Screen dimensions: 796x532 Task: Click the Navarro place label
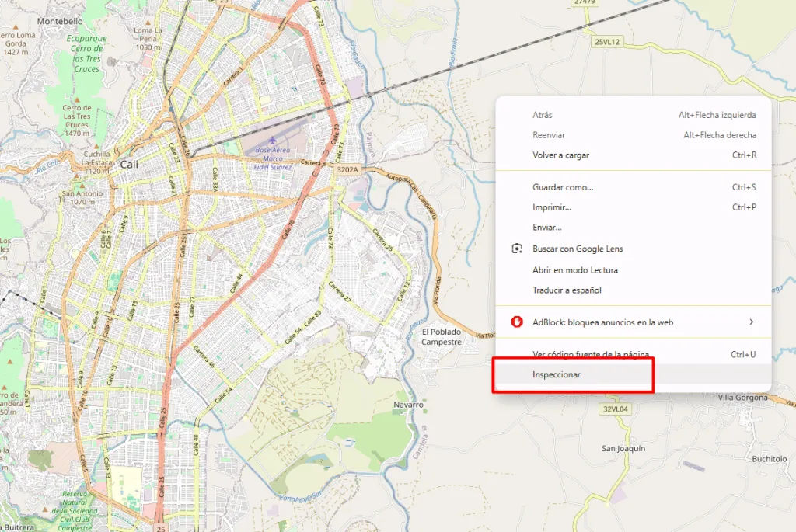point(408,405)
